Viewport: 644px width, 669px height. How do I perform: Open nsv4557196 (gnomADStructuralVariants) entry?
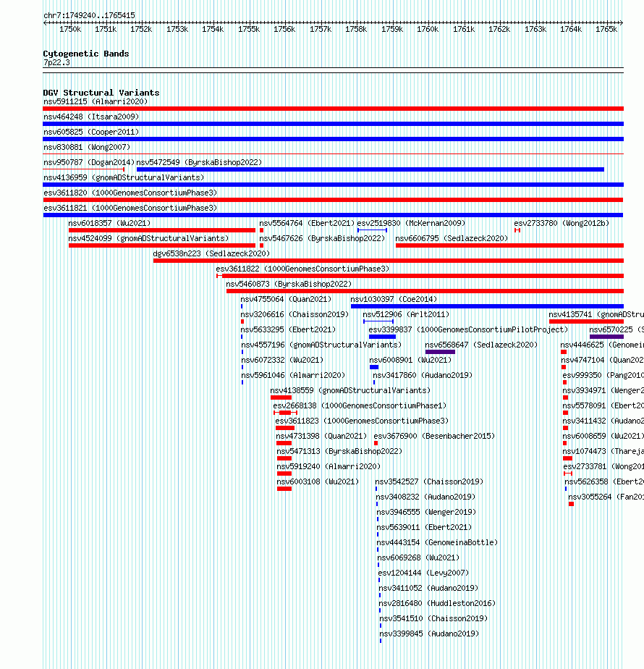[321, 345]
